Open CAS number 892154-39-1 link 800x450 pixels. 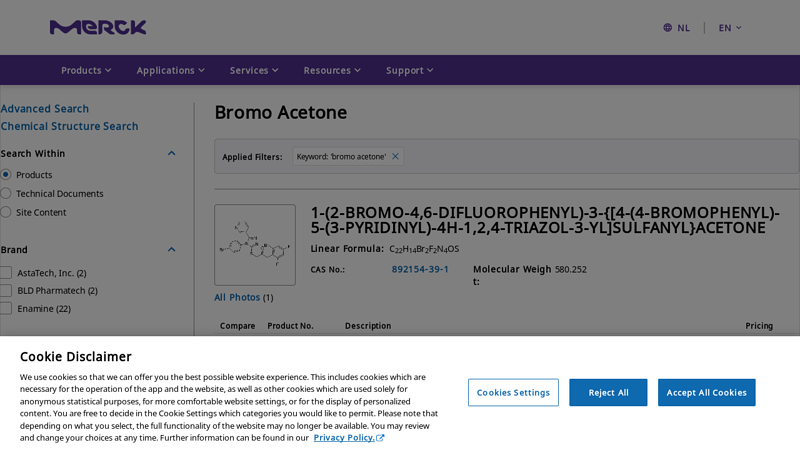(x=420, y=269)
